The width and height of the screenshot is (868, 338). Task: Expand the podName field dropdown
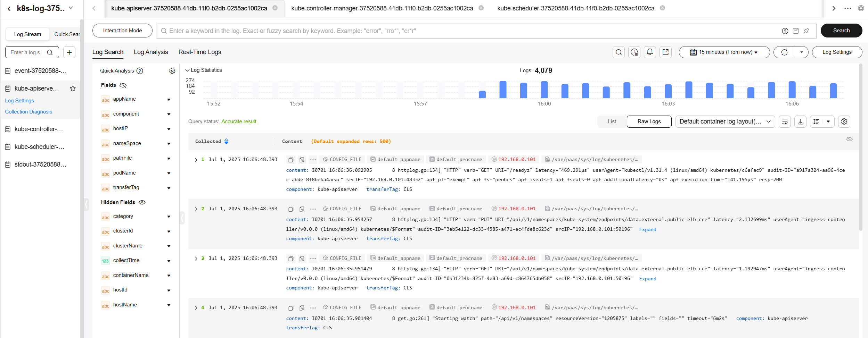169,173
